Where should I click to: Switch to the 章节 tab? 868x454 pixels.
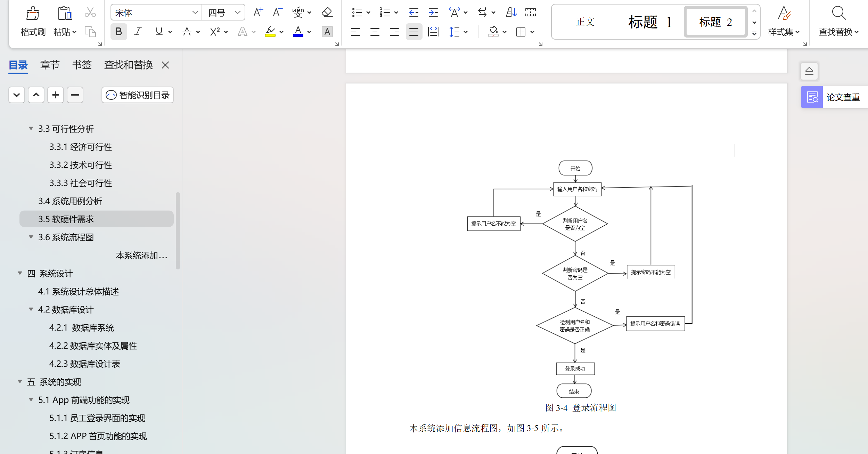[50, 65]
